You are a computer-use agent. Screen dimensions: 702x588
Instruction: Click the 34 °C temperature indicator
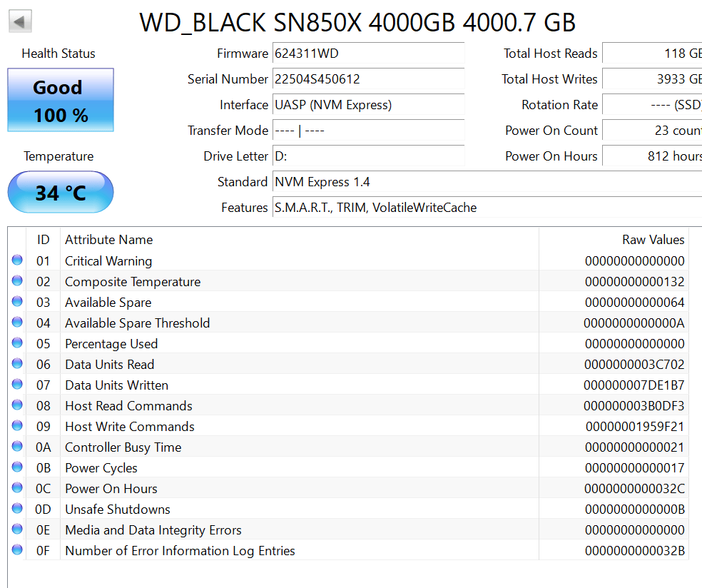pos(61,192)
